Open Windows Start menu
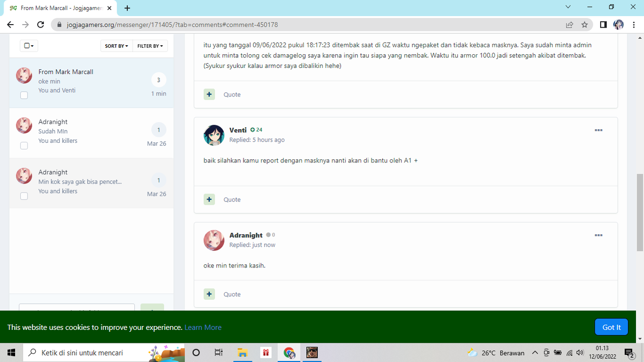This screenshot has width=644, height=362. pyautogui.click(x=11, y=353)
